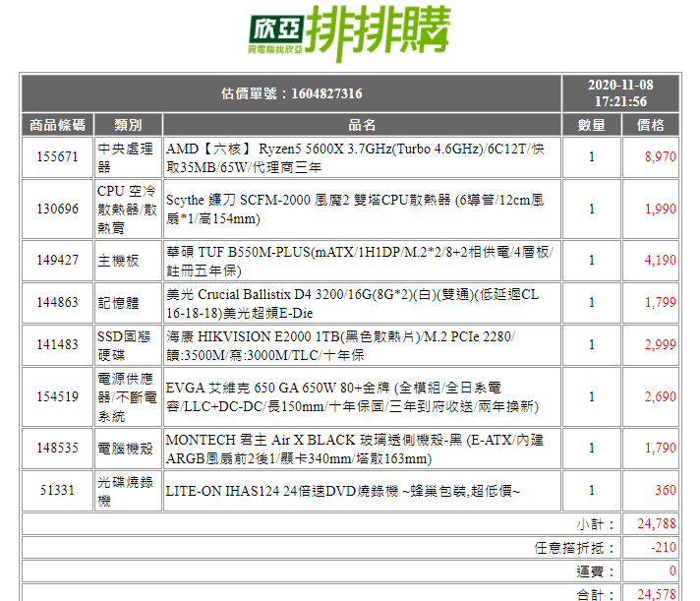
Task: Click the price 1,799
Action: (x=661, y=302)
